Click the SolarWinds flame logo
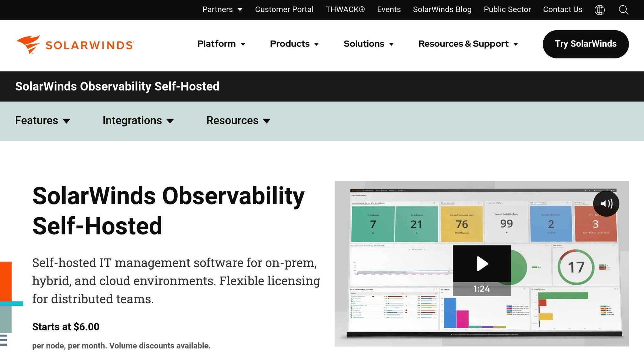This screenshot has height=362, width=644. tap(75, 45)
